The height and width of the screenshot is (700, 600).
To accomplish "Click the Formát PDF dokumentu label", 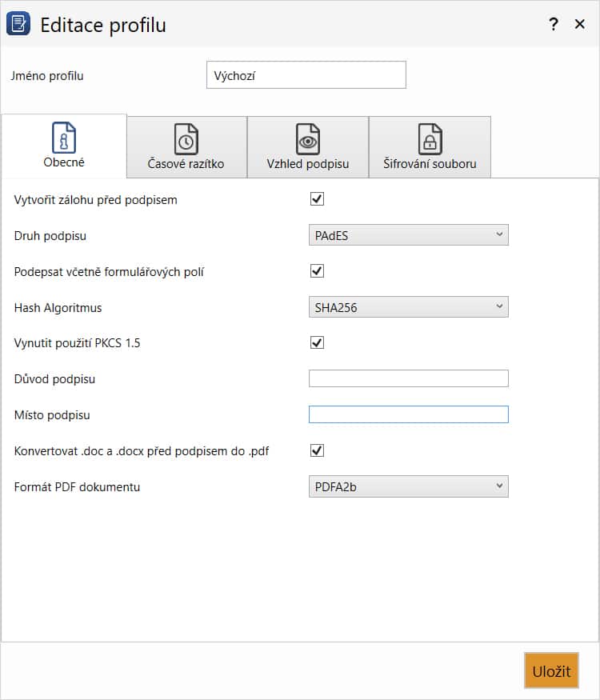I will point(77,486).
